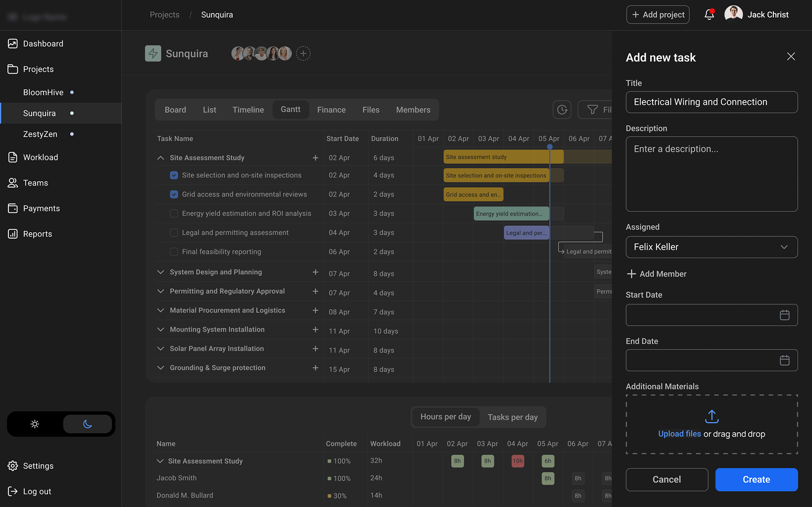Click Add Member link
The image size is (812, 507).
click(x=657, y=274)
